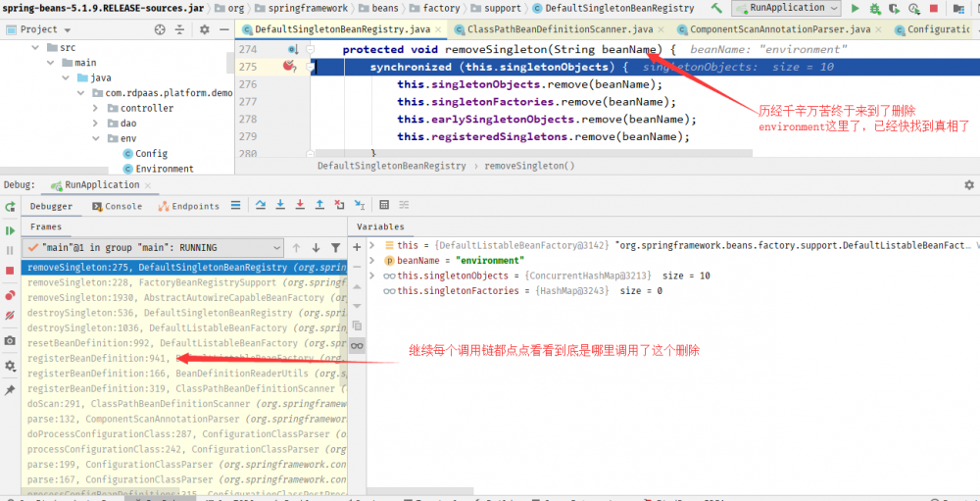The height and width of the screenshot is (501, 980).
Task: Click Step Out in the debugger toolbar
Action: (319, 205)
